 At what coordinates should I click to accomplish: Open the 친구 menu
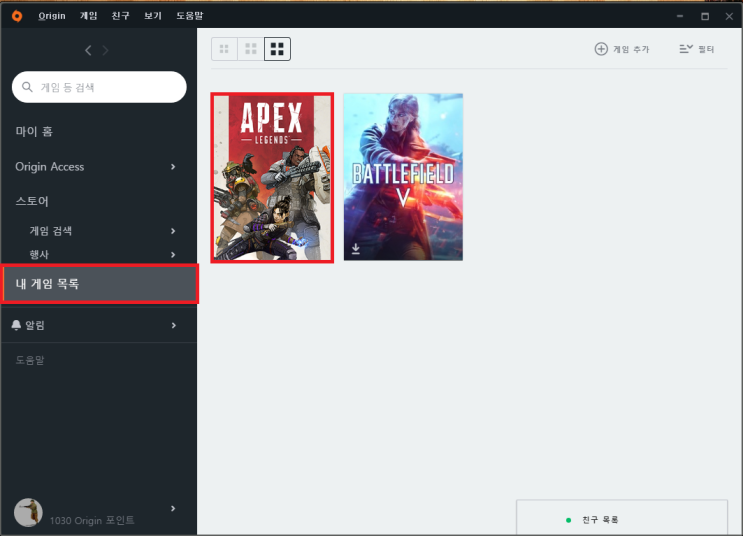click(x=120, y=16)
